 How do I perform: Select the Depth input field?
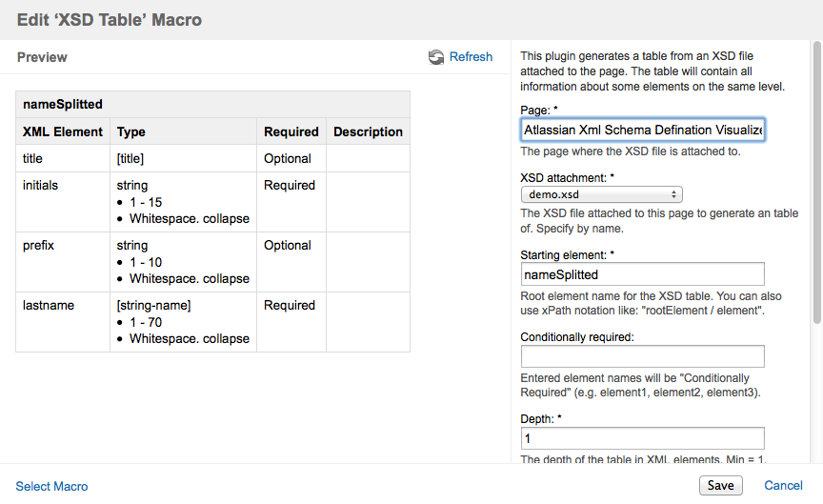[643, 438]
